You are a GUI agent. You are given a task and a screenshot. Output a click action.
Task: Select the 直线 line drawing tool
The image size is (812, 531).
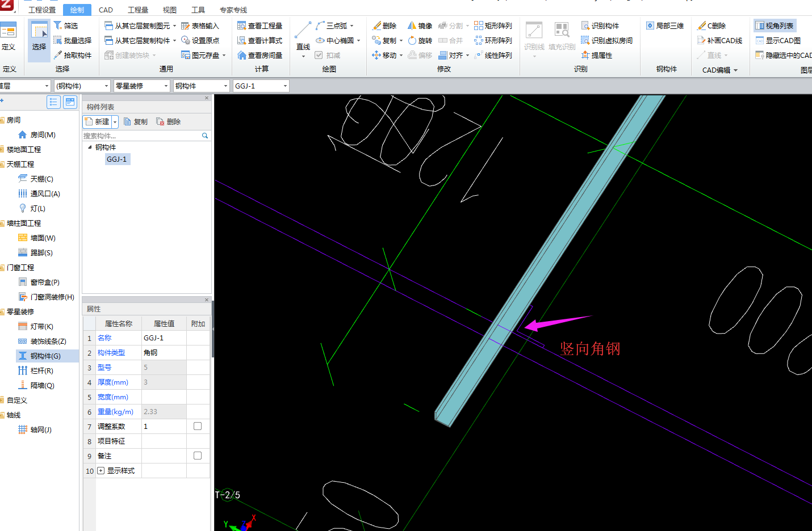pos(303,36)
